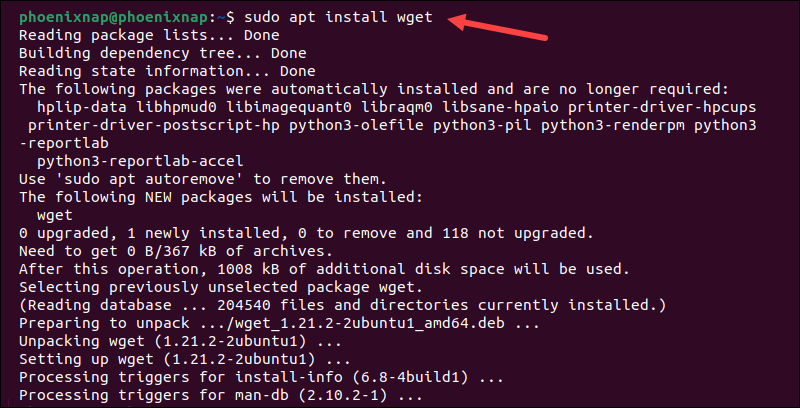This screenshot has width=800, height=408.
Task: Click the '0 B/367 kB of archives' line
Action: click(x=176, y=251)
